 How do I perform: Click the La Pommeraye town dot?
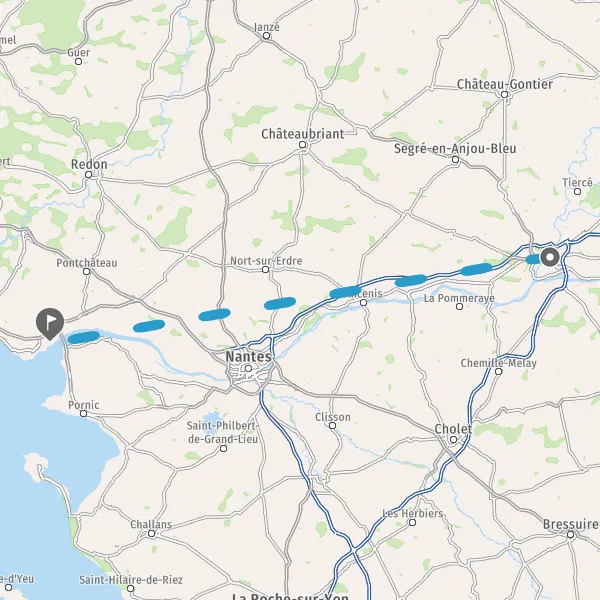[460, 307]
